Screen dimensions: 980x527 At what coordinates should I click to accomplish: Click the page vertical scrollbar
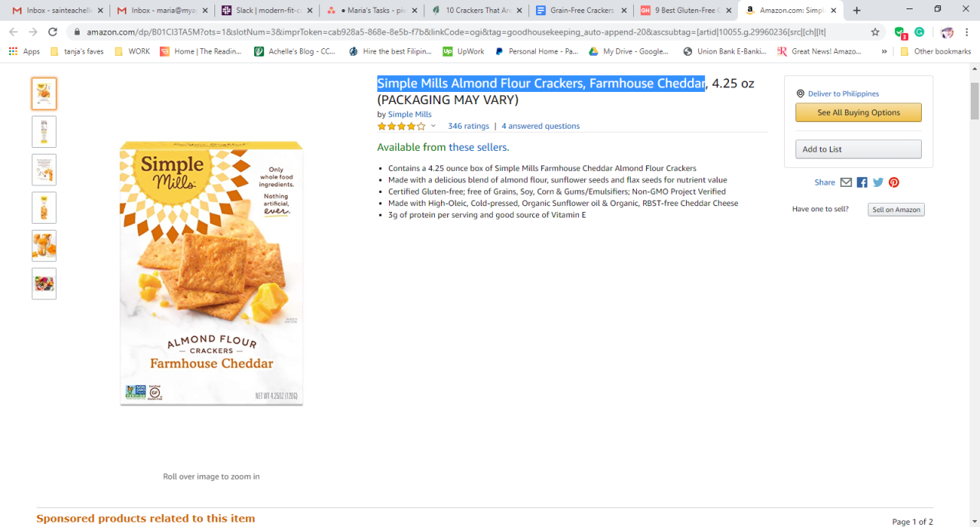(974, 295)
